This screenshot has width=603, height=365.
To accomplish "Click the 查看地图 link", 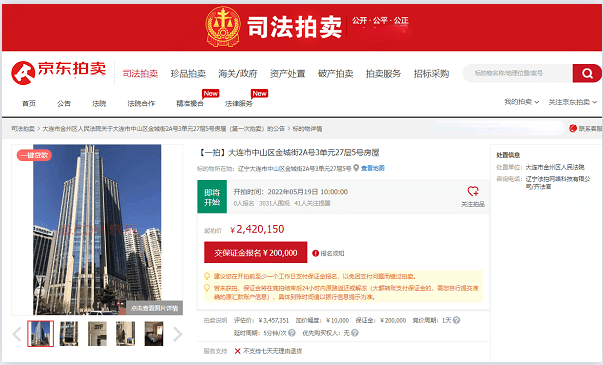I will click(x=373, y=168).
